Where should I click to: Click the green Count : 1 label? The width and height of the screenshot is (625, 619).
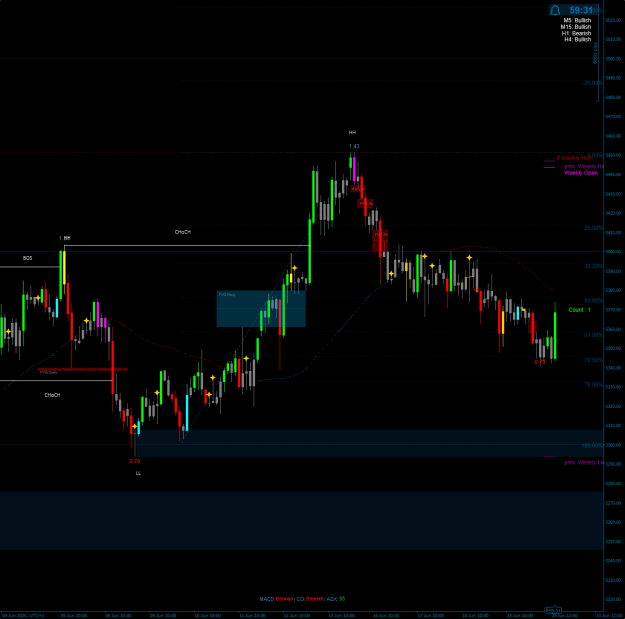pyautogui.click(x=580, y=310)
